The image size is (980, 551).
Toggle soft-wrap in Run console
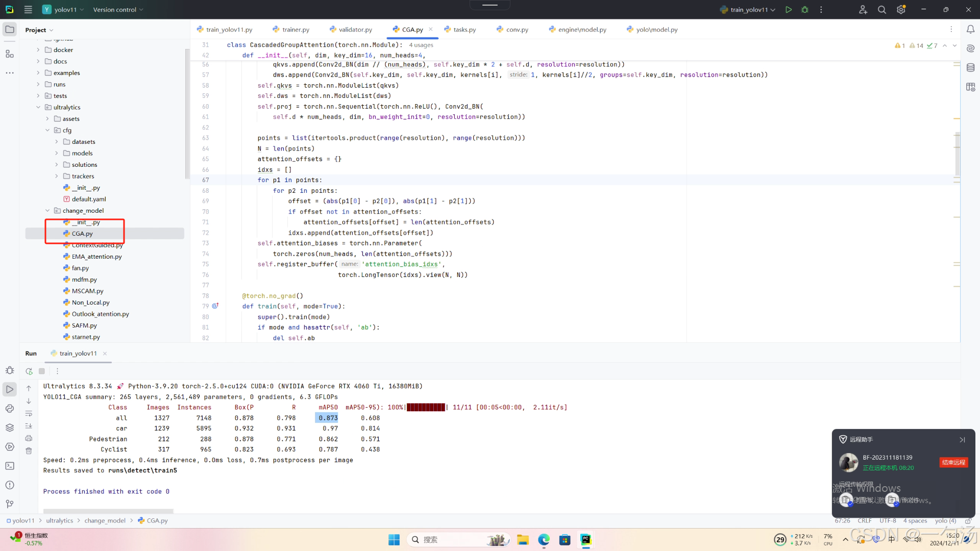pyautogui.click(x=29, y=414)
